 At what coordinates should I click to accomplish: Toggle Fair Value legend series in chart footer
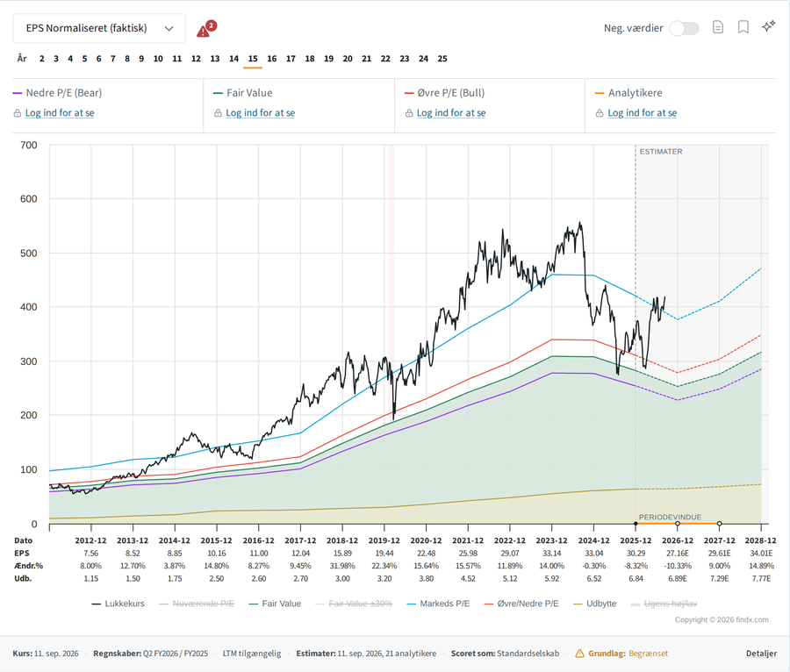point(275,604)
